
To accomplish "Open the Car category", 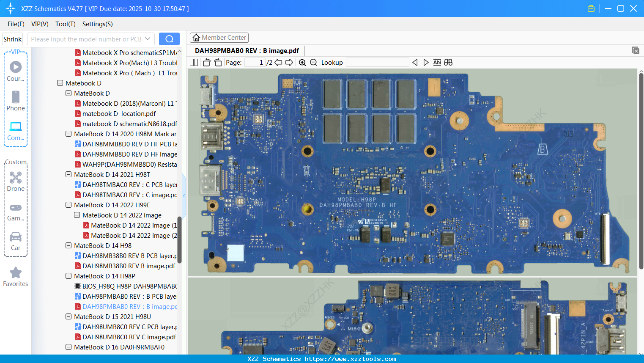I will (16, 241).
